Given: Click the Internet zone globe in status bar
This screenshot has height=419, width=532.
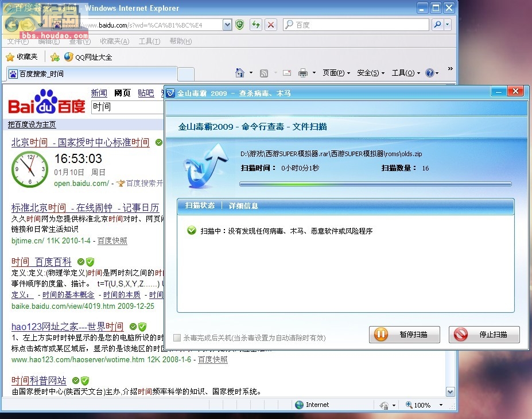Looking at the screenshot, I should click(299, 405).
